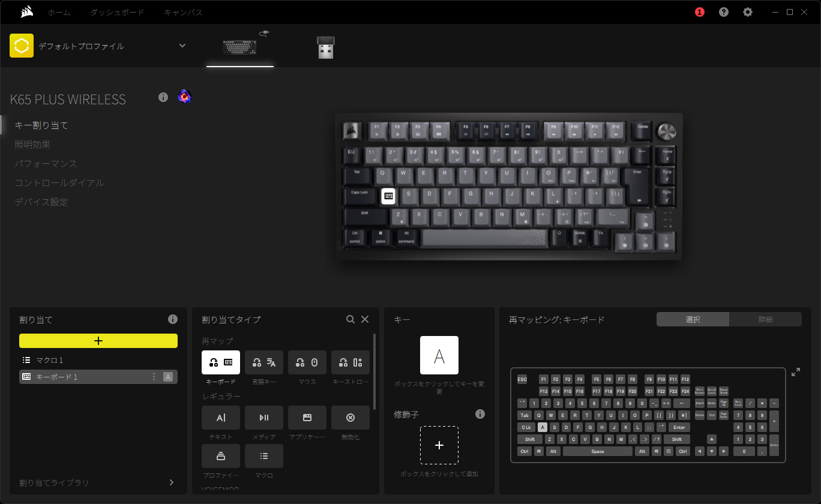Show info for K65 PLUS WIRELESS
The height and width of the screenshot is (504, 821).
click(x=163, y=97)
